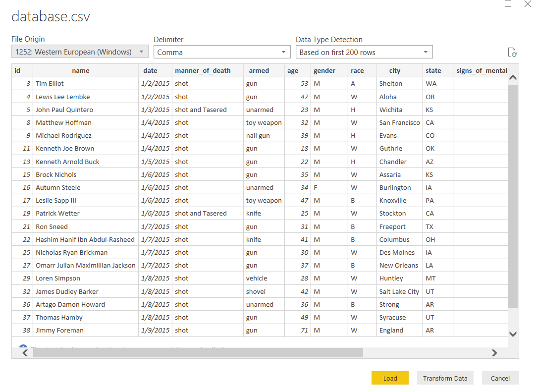Click the horizontal scrollbar thumb
Viewport: 535px width, 392px height.
198,353
